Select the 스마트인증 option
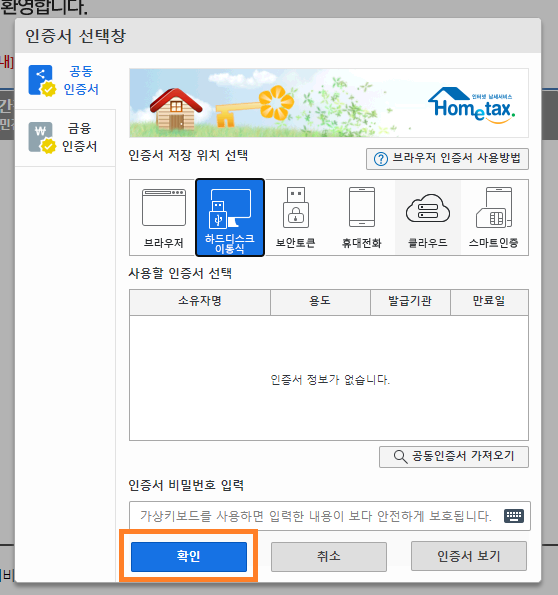 click(x=493, y=218)
